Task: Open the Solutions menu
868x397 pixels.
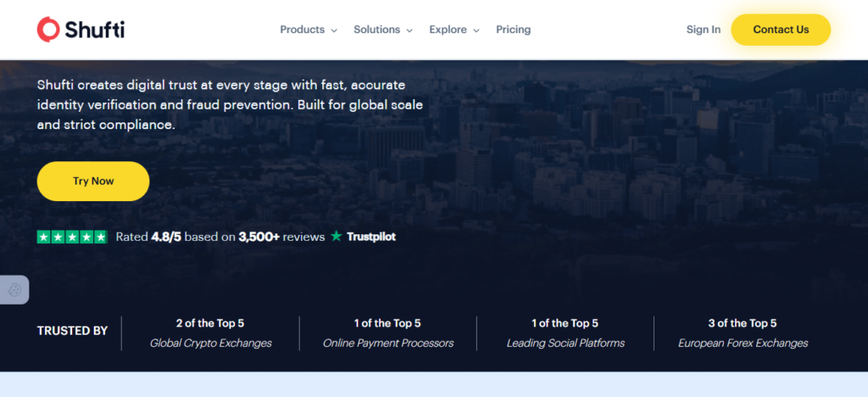Action: click(376, 30)
